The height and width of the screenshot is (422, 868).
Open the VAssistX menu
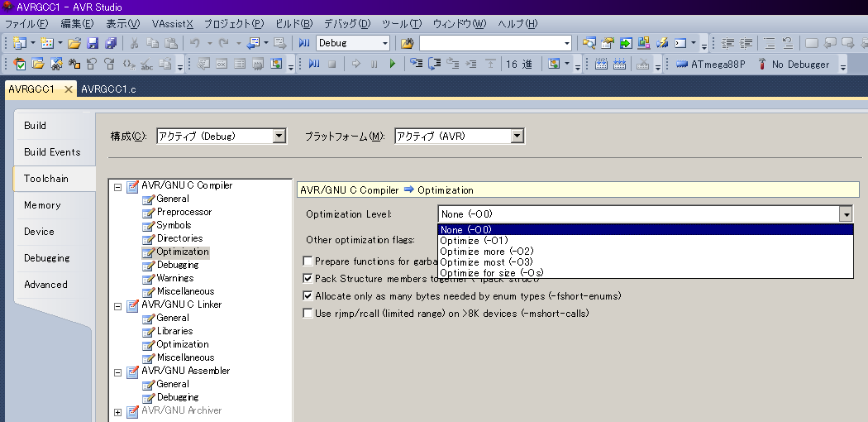pyautogui.click(x=172, y=24)
